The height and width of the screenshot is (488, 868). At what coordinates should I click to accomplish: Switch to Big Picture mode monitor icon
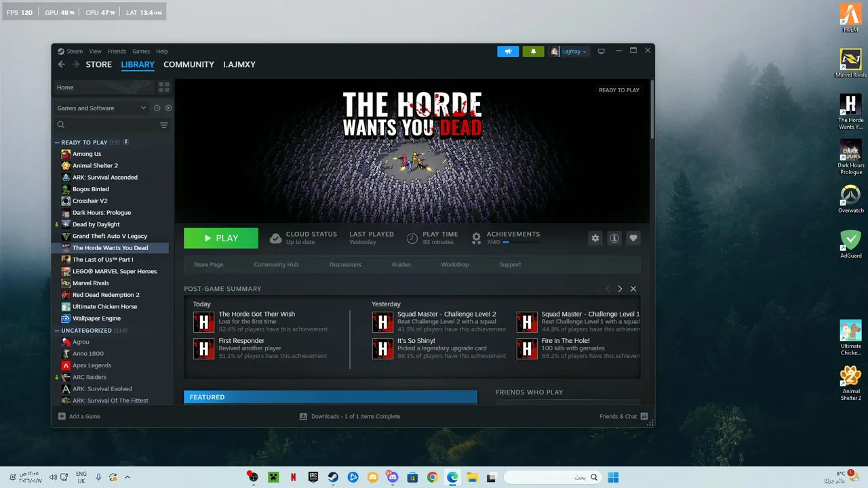(x=601, y=52)
